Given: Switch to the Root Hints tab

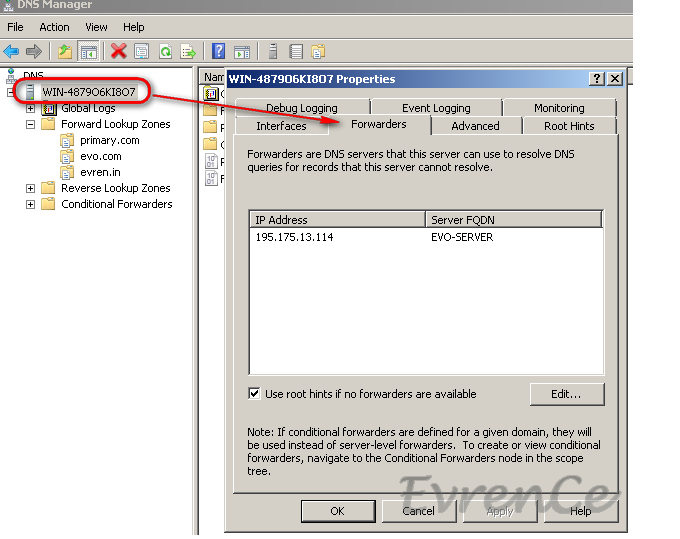Looking at the screenshot, I should (x=569, y=126).
